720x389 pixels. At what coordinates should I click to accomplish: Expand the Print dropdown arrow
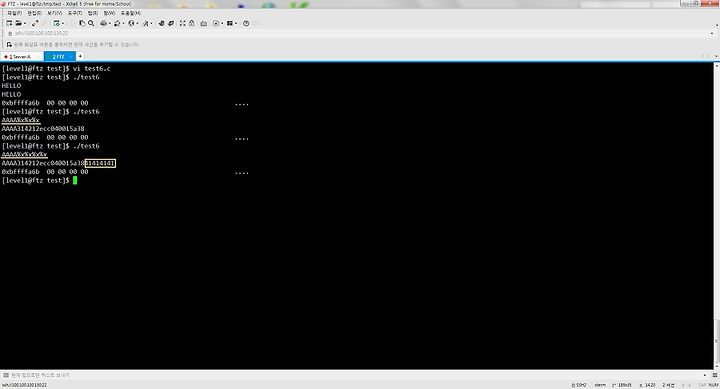pos(109,23)
